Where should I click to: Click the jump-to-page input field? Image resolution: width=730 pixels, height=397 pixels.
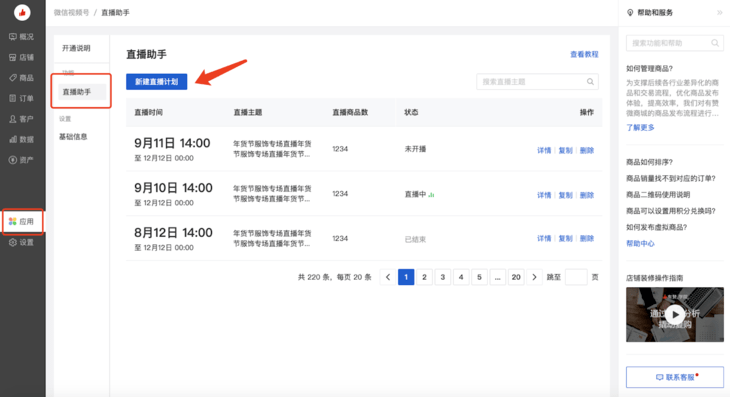576,277
